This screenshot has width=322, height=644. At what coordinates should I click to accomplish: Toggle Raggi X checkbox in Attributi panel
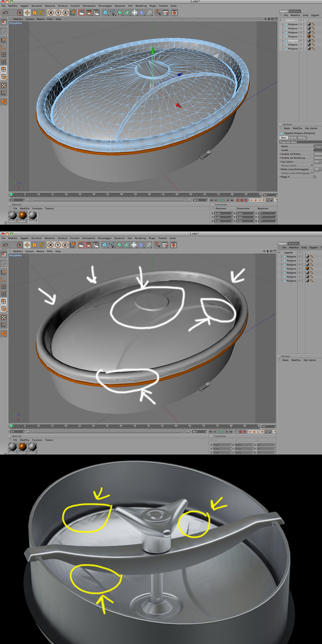pyautogui.click(x=315, y=177)
